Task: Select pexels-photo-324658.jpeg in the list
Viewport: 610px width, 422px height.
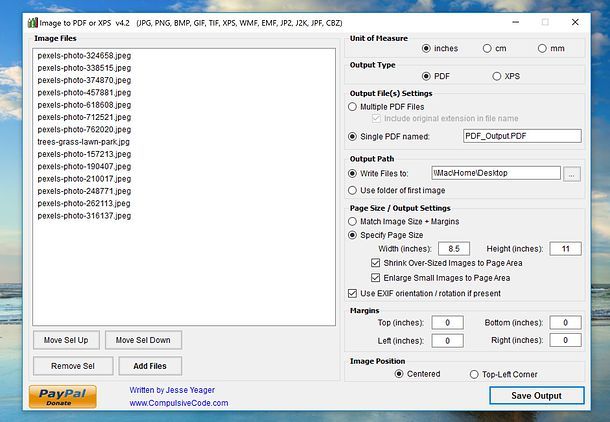Action: [84, 56]
